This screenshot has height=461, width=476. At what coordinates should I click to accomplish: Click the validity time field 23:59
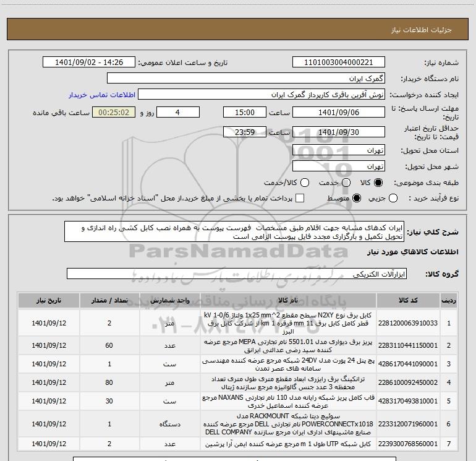click(x=245, y=132)
